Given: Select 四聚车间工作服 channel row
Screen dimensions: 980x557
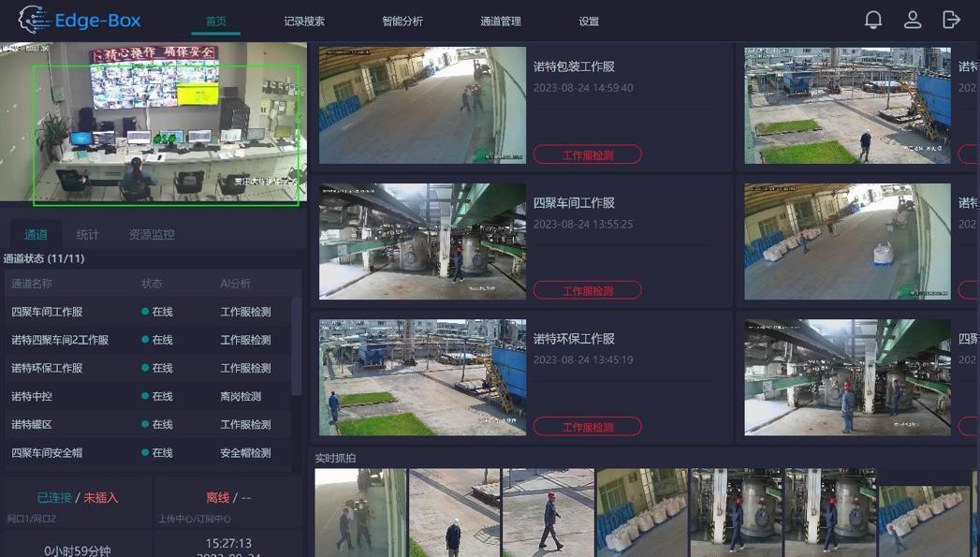Looking at the screenshot, I should 148,312.
